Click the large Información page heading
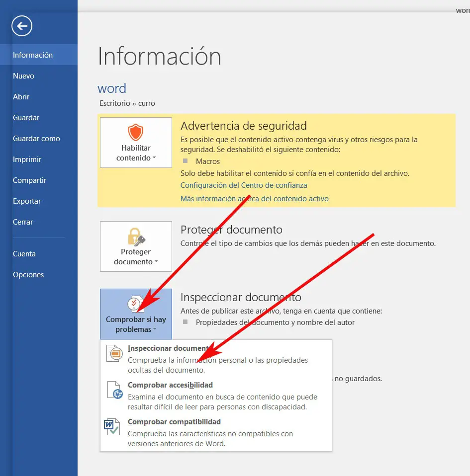Screen dimensions: 470x476 coord(159,56)
